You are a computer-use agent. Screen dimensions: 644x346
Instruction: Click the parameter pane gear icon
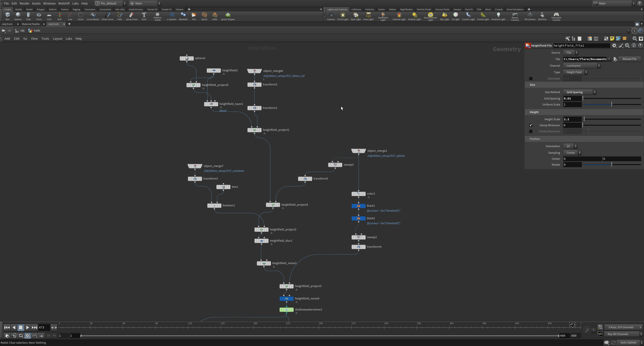(614, 45)
